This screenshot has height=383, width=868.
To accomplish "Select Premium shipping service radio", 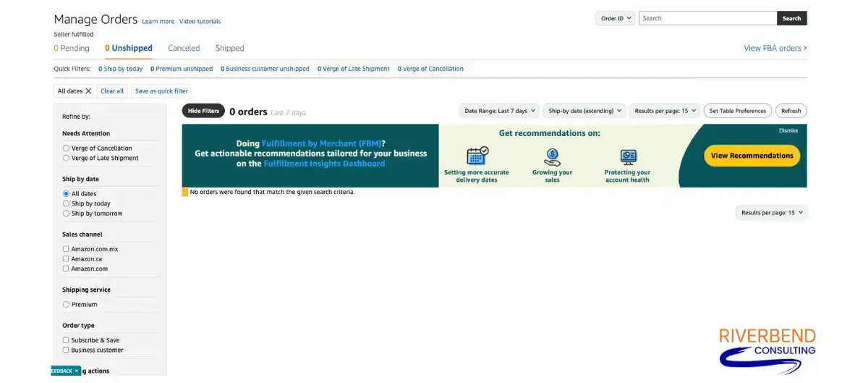I will (x=66, y=305).
